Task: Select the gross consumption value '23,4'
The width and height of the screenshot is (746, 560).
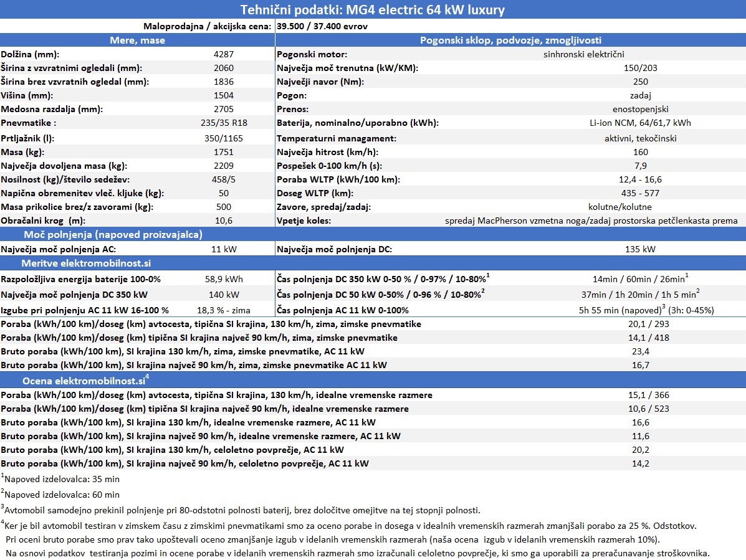Action: click(x=641, y=352)
